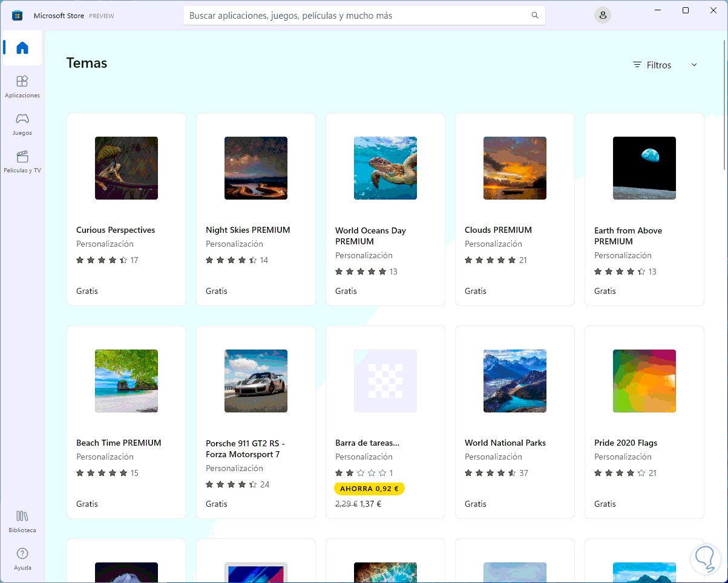Open the Aplicaciones section
This screenshot has width=728, height=583.
pos(22,86)
